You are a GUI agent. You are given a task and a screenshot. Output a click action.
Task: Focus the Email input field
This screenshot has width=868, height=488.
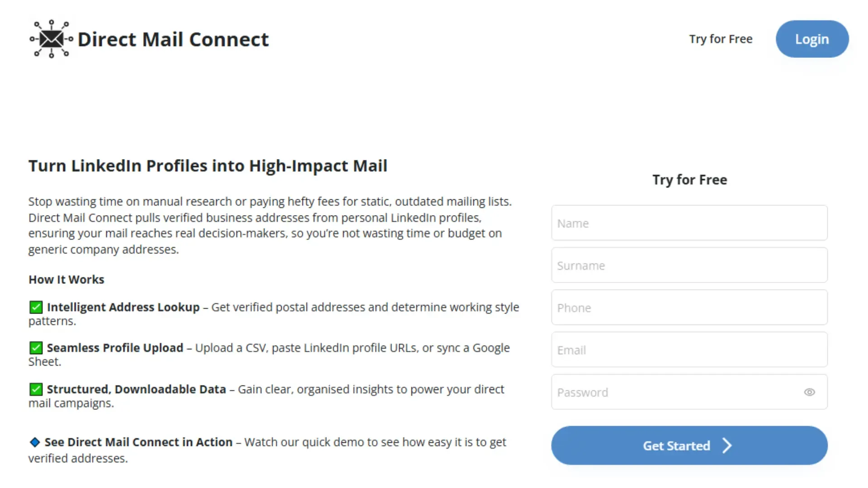[689, 350]
